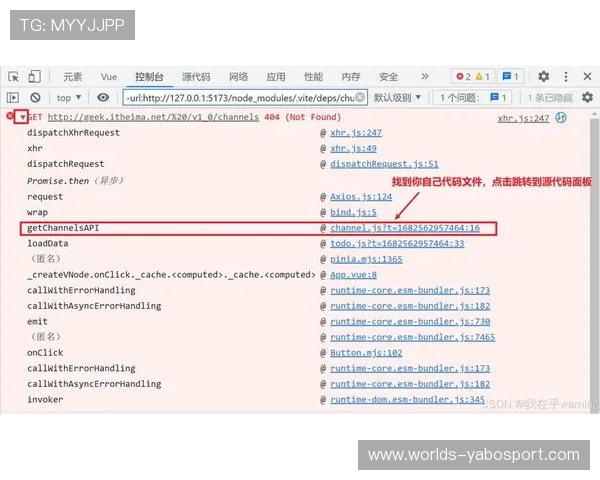Open the Axios.js:124 source link

(361, 197)
